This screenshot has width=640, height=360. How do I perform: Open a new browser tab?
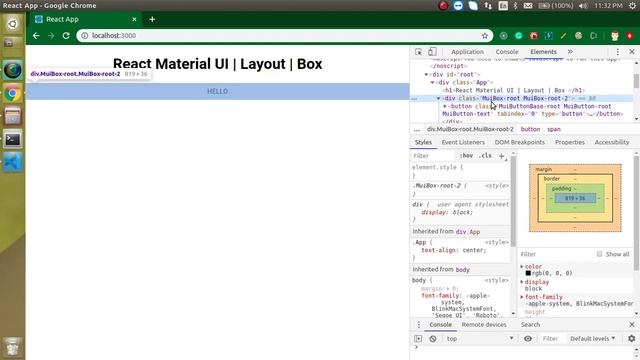(x=152, y=19)
